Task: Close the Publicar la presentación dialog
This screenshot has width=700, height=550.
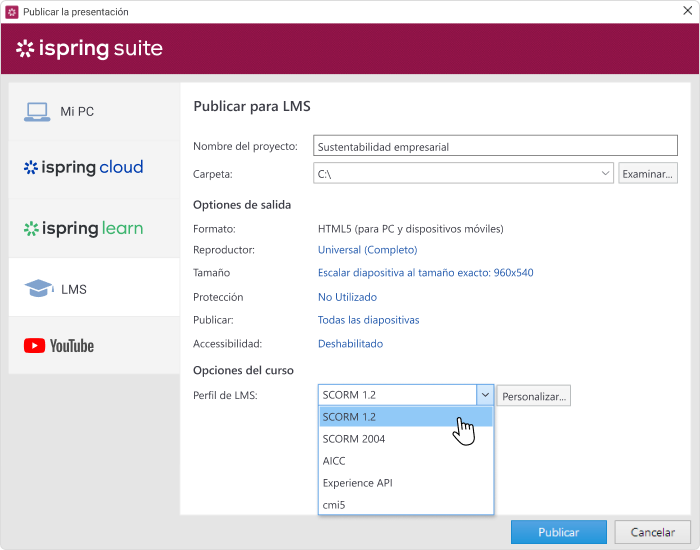Action: 688,11
